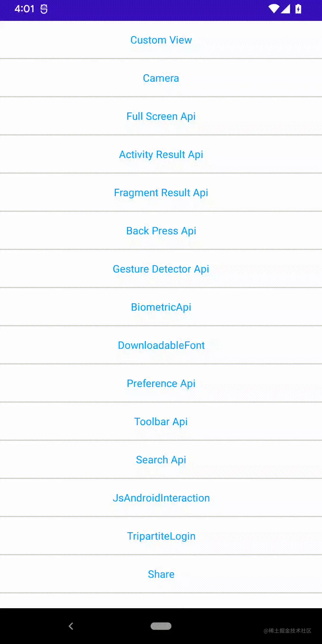Open the Custom View item
The image size is (322, 644).
161,40
